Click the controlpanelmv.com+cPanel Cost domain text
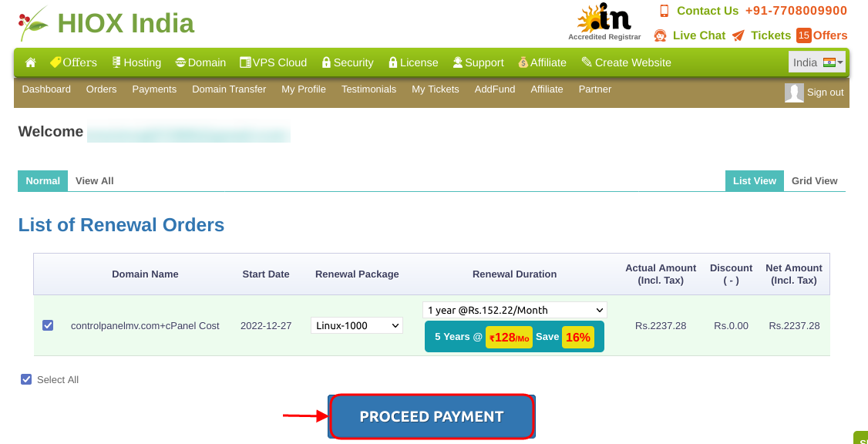Screen dimensions: 868x444 pos(145,325)
